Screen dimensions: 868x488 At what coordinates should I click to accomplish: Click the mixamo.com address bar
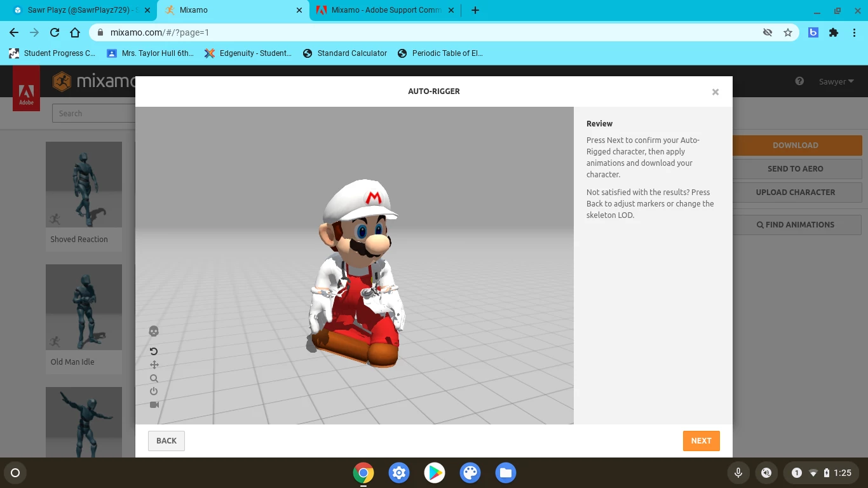click(x=445, y=32)
